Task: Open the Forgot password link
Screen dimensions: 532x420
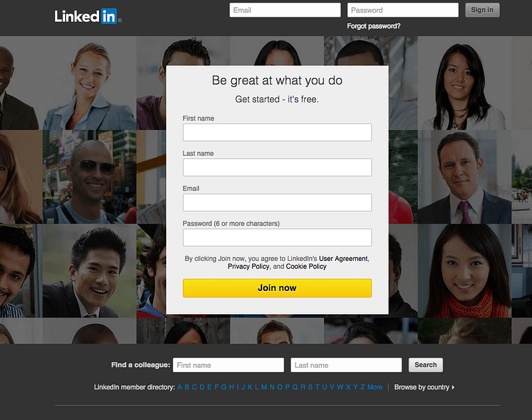Action: (374, 26)
